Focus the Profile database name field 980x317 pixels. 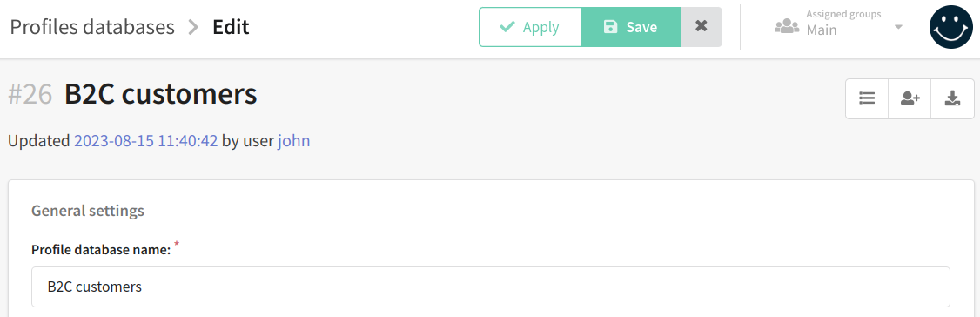point(491,287)
